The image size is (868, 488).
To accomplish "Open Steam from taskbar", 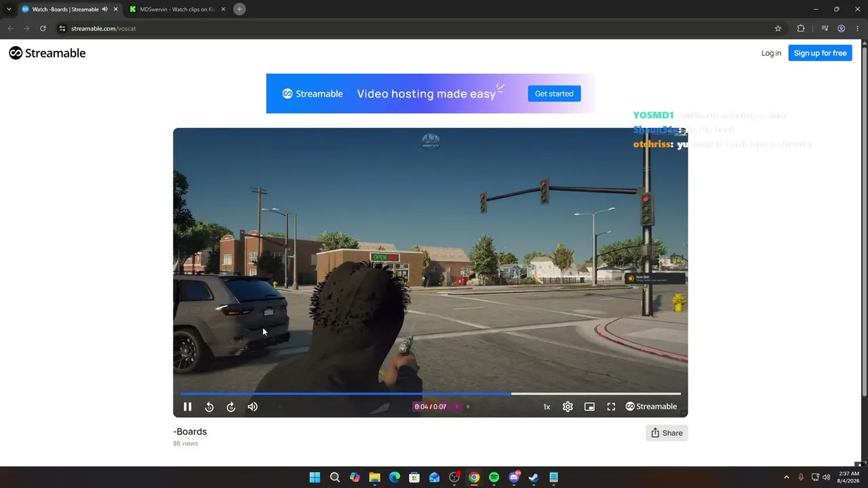I will pyautogui.click(x=534, y=477).
